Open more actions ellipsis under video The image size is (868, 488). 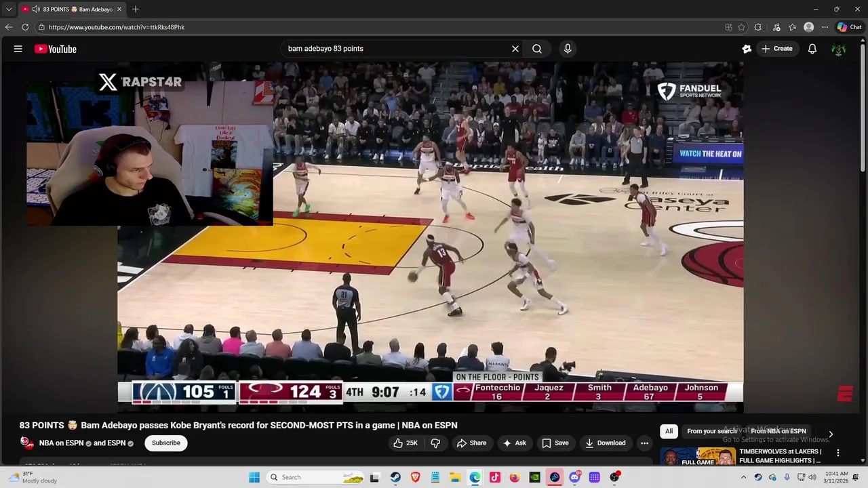coord(645,443)
